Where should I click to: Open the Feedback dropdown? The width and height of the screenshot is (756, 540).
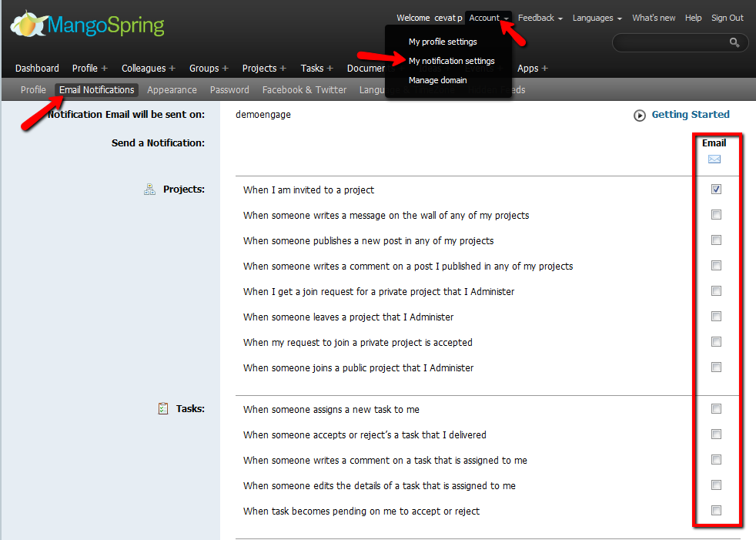point(540,18)
